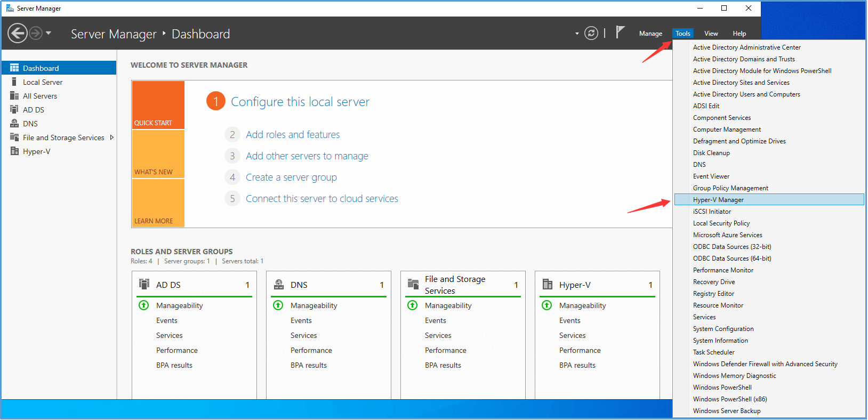The height and width of the screenshot is (420, 868).
Task: Open the navigation history dropdown arrow
Action: [x=49, y=33]
